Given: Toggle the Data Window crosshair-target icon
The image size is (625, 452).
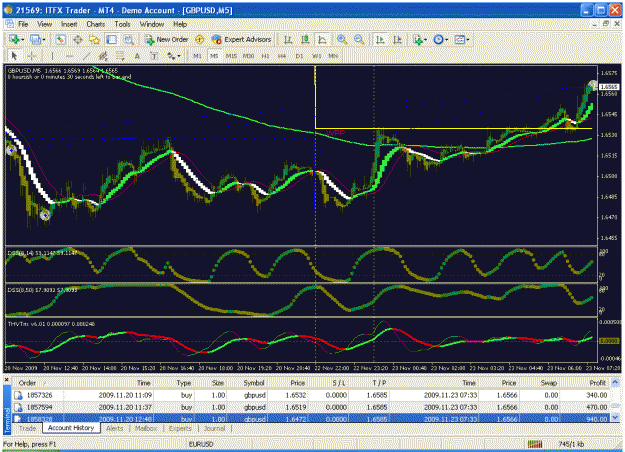Looking at the screenshot, I should pyautogui.click(x=77, y=39).
